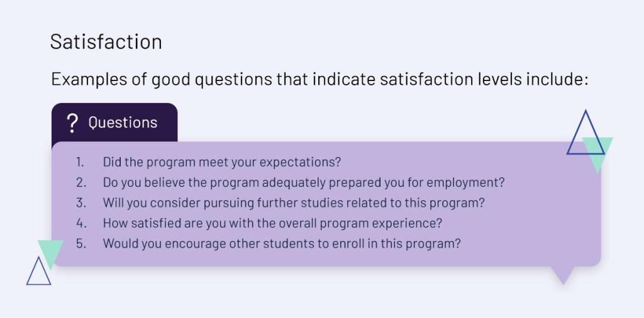Screen dimensions: 644x318
Task: Click the Satisfaction heading
Action: pos(106,42)
